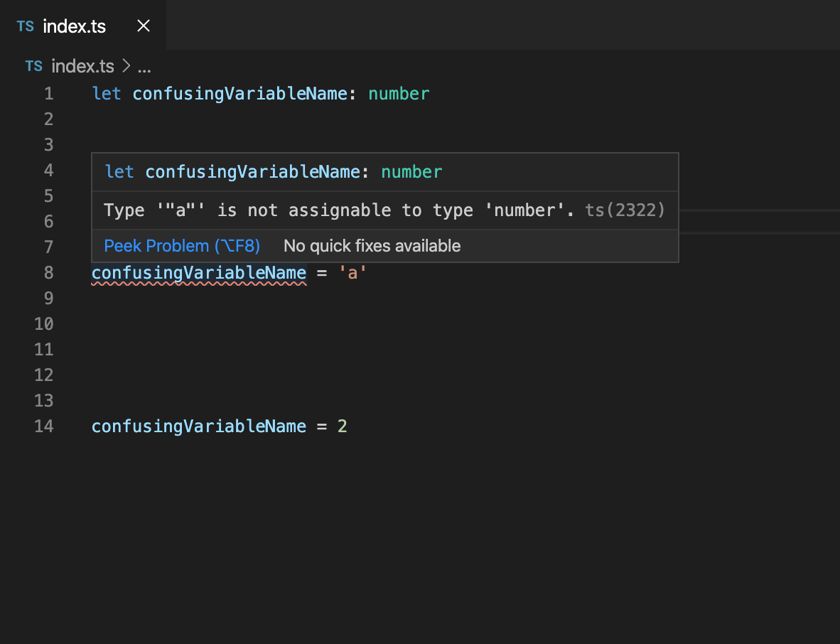Click the string literal 'a' on line 8

coord(353,272)
